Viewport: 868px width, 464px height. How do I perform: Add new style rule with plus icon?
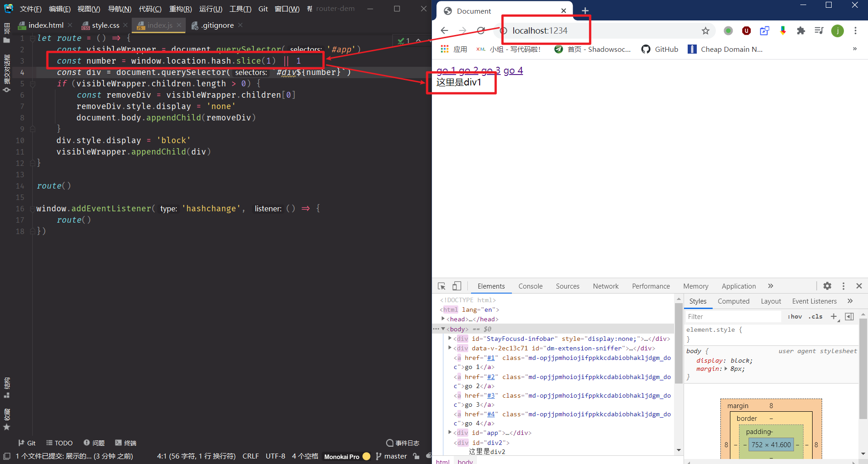pos(833,316)
